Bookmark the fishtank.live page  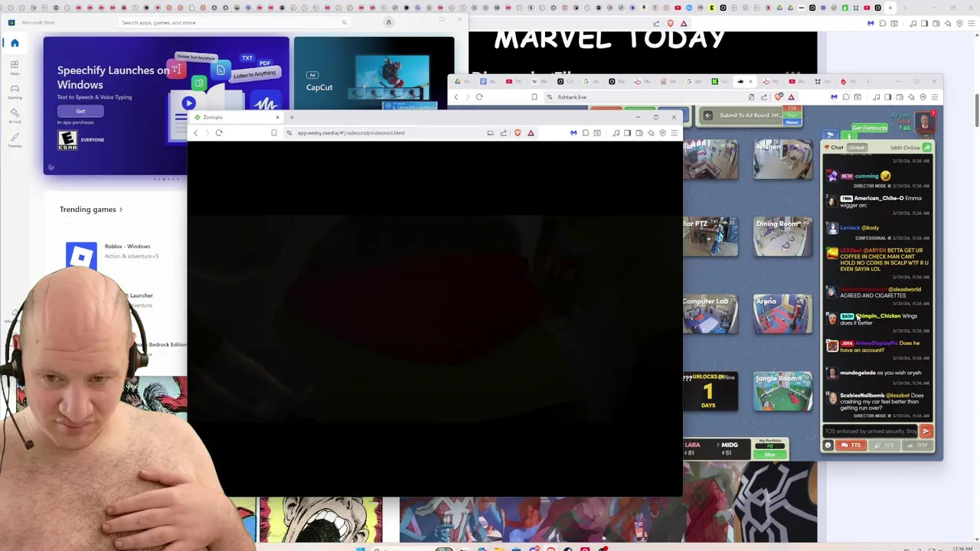click(534, 97)
